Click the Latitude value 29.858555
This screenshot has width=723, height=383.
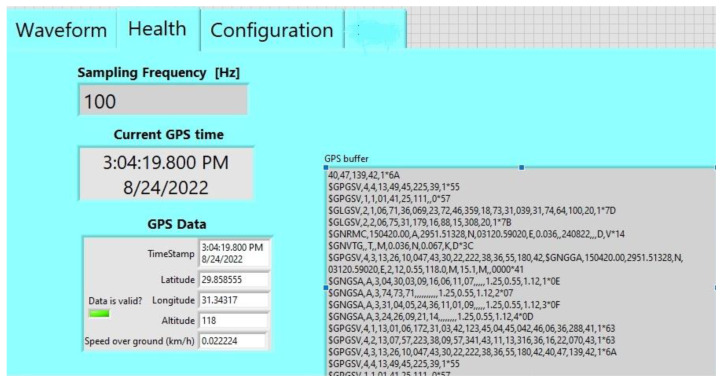point(234,279)
